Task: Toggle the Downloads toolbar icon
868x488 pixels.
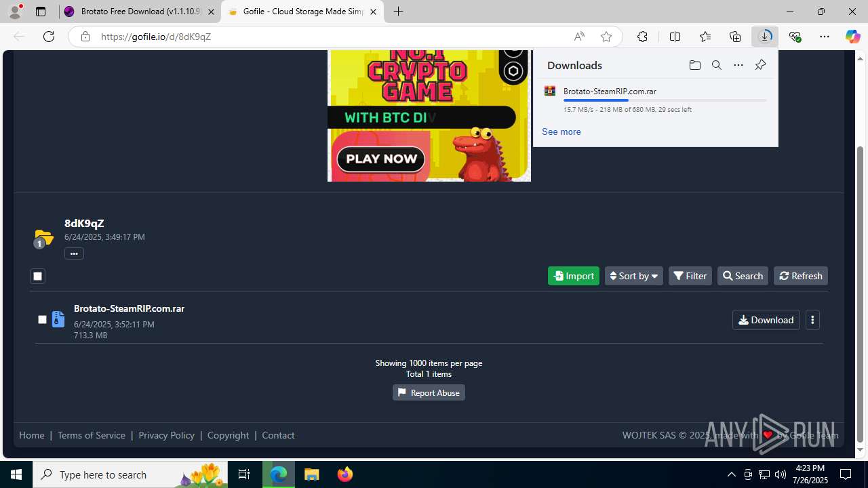Action: point(765,37)
